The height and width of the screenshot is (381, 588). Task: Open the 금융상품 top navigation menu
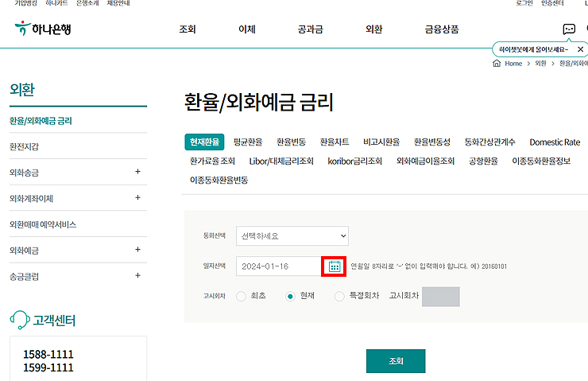441,29
